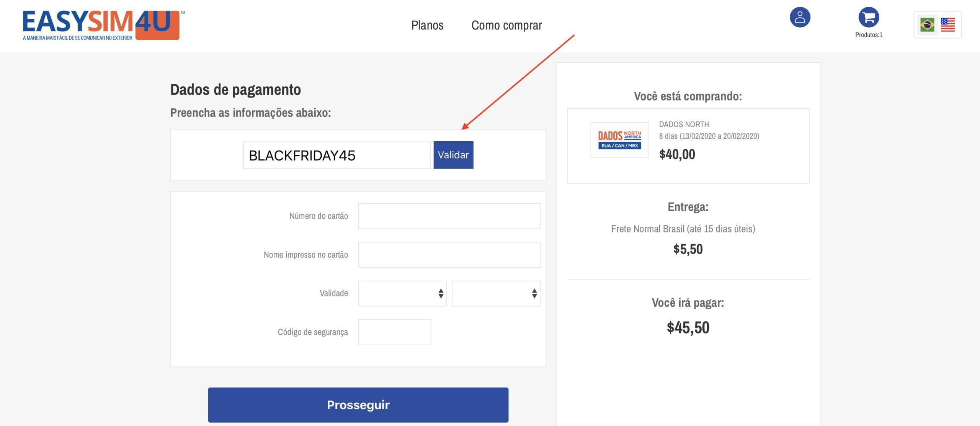Focus the Código de segurança field
Screen dimensions: 980x426
click(x=394, y=332)
